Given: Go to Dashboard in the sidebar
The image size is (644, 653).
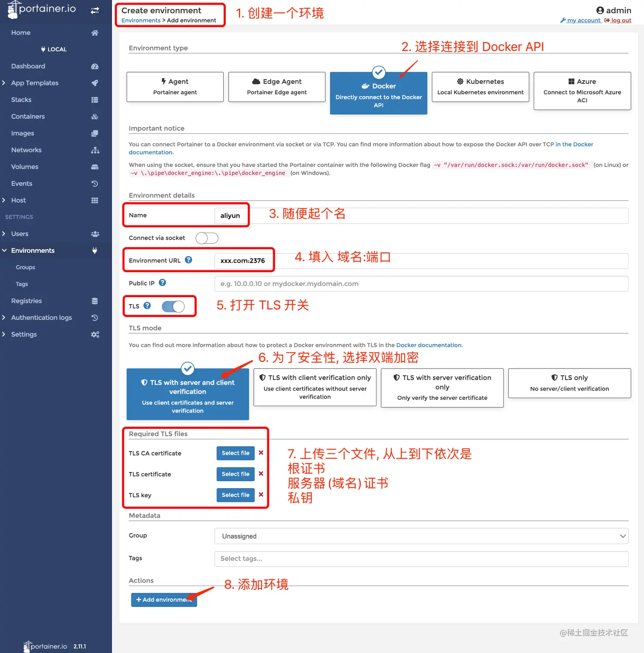Looking at the screenshot, I should tap(28, 66).
